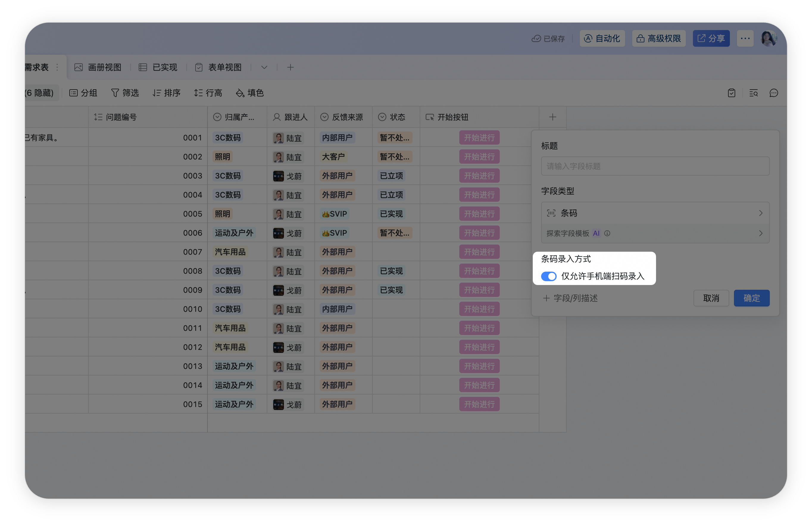Switch to the 表单视图 tab
The height and width of the screenshot is (526, 812).
218,67
